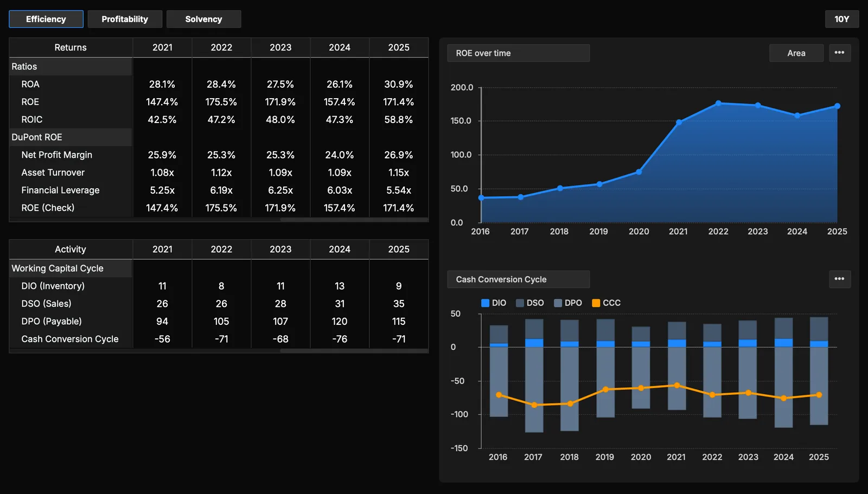868x494 pixels.
Task: Collapse the Working Capital Cycle group
Action: [71, 268]
